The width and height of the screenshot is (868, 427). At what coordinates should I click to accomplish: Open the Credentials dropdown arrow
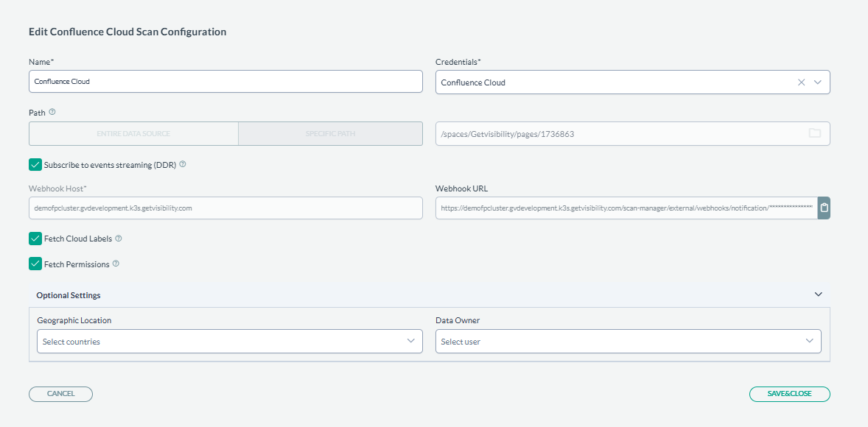pyautogui.click(x=818, y=82)
